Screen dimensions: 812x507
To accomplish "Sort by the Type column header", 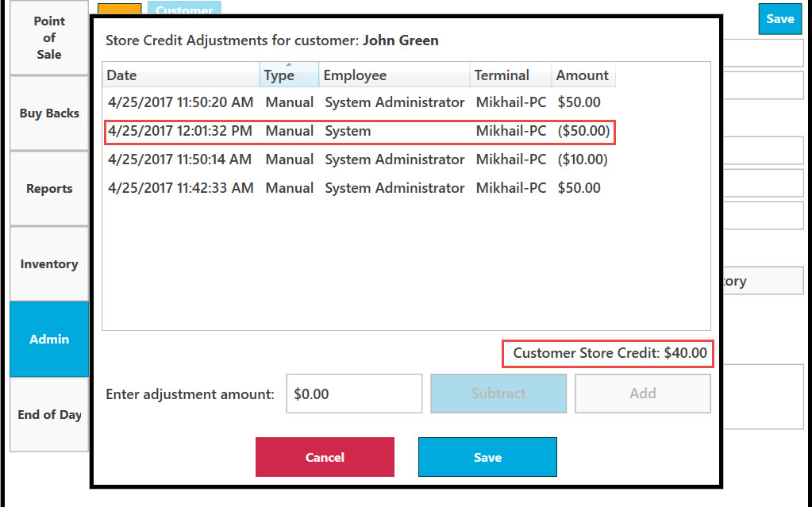I will point(289,75).
